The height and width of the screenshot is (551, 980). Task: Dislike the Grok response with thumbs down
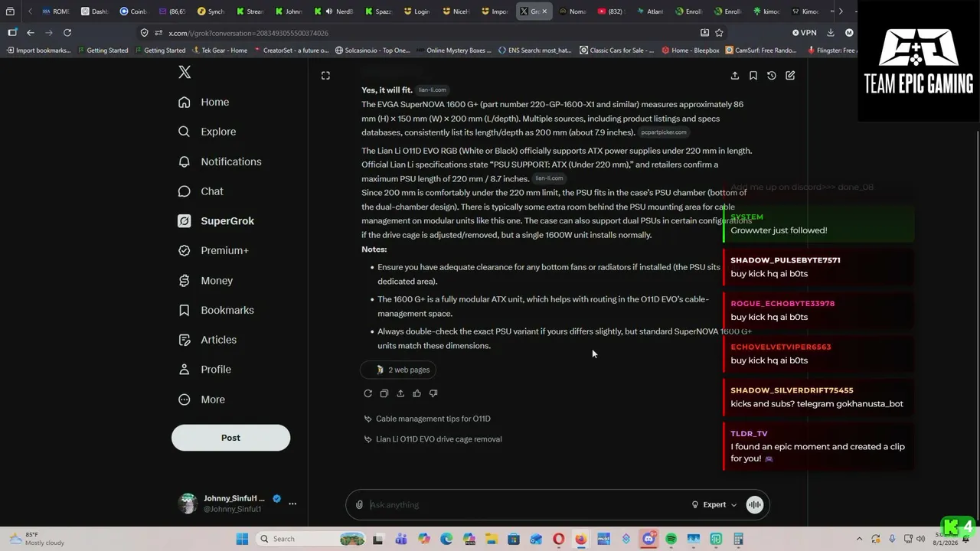coord(433,393)
